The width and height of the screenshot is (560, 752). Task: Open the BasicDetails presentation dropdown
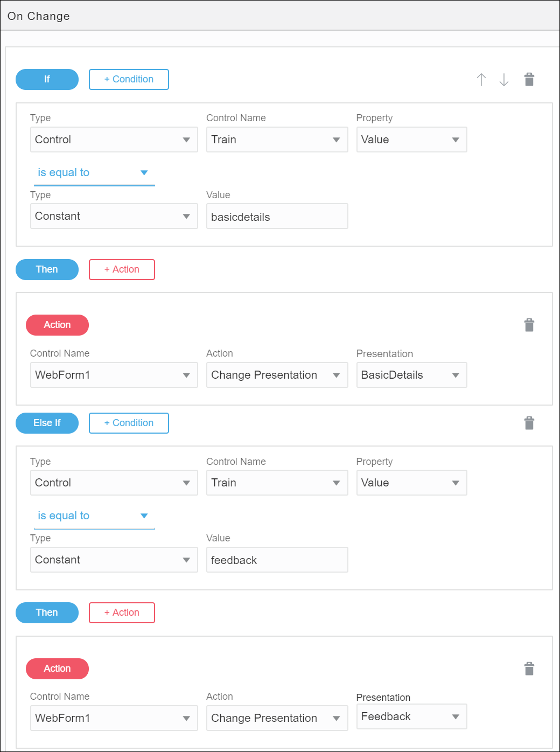pos(411,375)
